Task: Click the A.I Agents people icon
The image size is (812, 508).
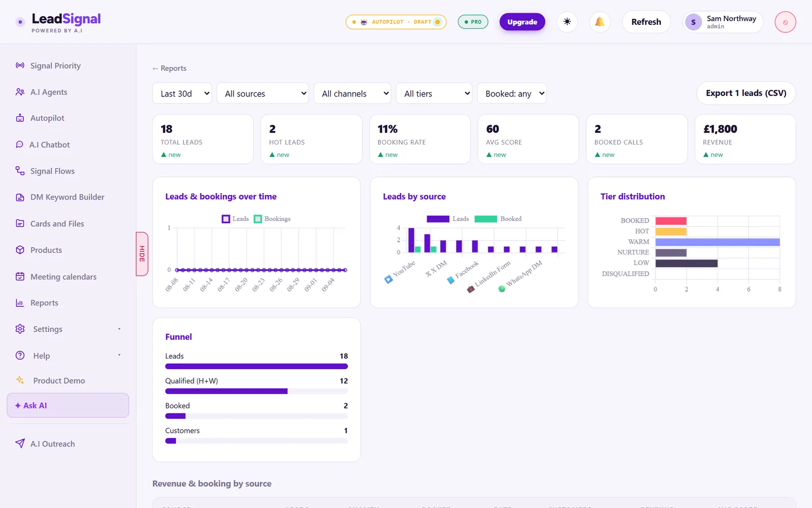Action: [x=20, y=92]
